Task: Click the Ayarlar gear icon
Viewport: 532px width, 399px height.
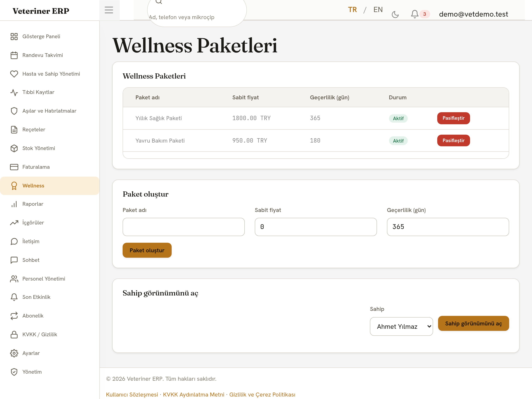Action: click(x=14, y=353)
